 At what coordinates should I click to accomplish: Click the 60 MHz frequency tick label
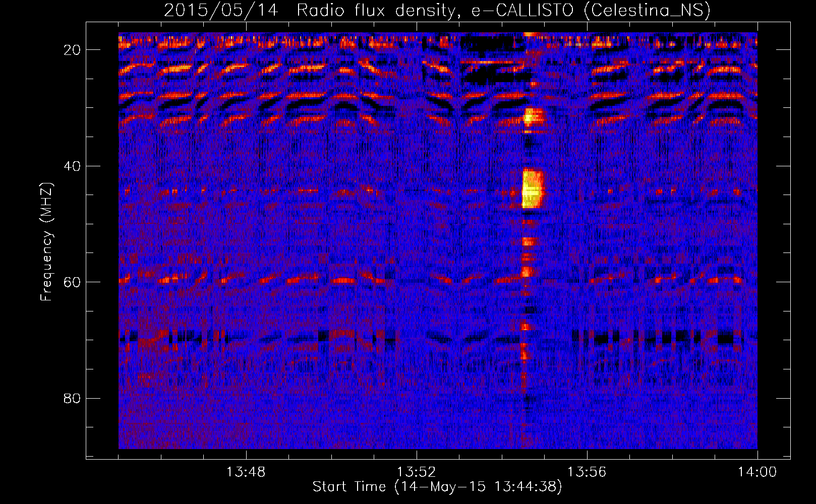[x=73, y=282]
